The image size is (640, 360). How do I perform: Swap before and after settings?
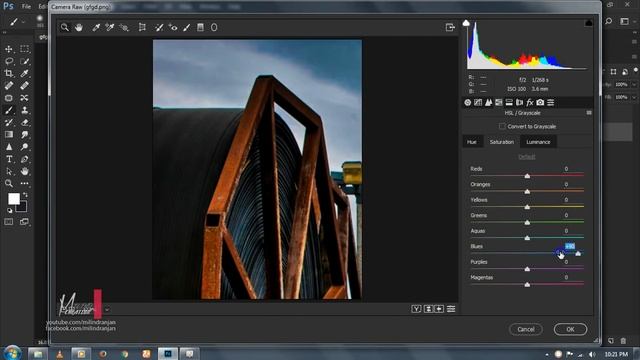[428, 309]
